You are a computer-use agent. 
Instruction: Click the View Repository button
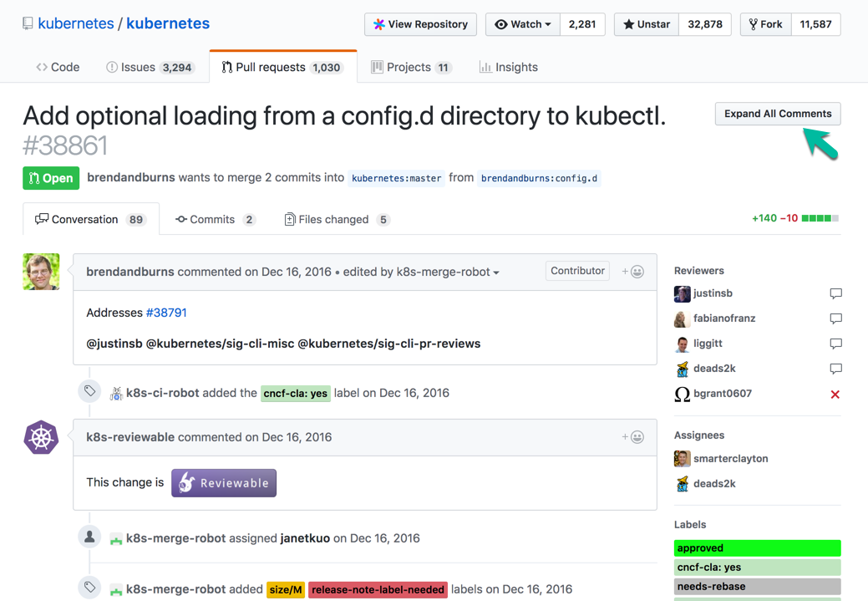tap(421, 24)
